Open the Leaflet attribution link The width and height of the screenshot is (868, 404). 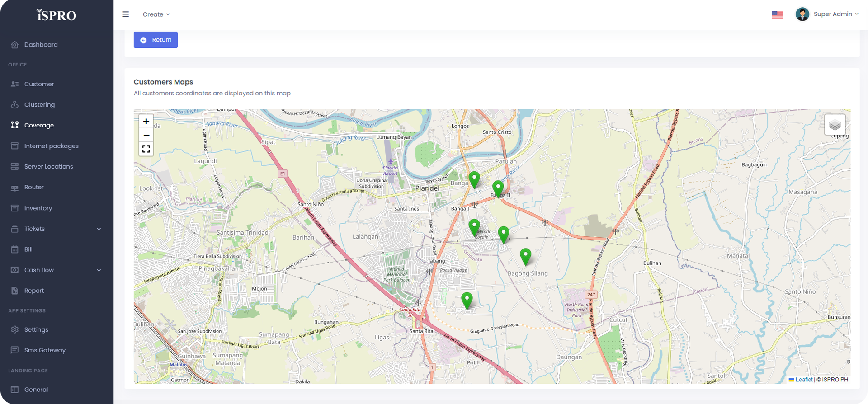[804, 380]
